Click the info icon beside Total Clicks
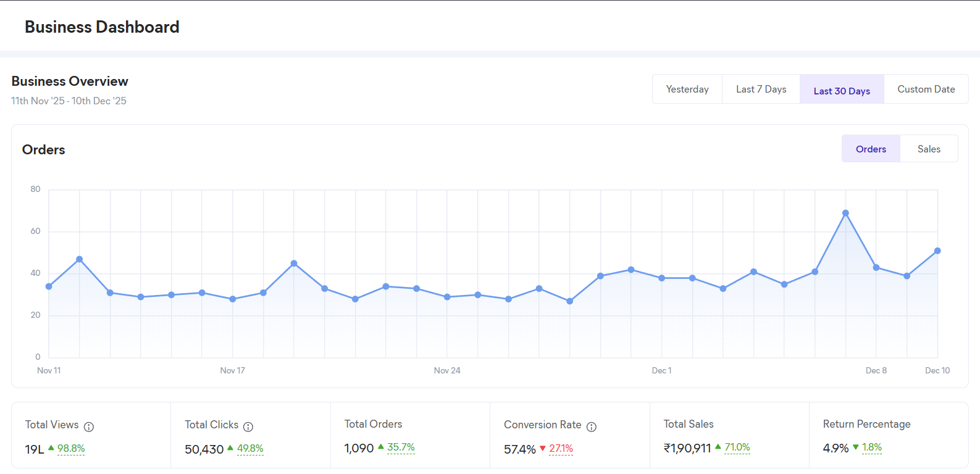The width and height of the screenshot is (980, 474). click(248, 427)
